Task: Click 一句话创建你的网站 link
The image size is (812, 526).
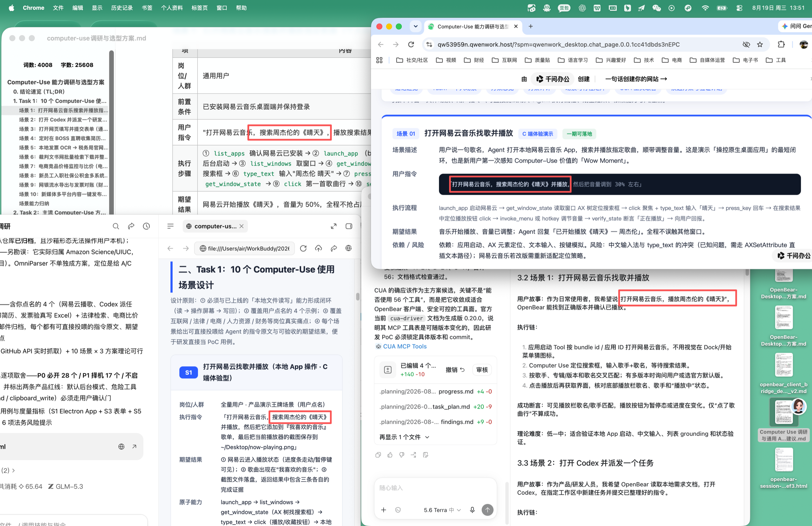Action: pos(636,79)
